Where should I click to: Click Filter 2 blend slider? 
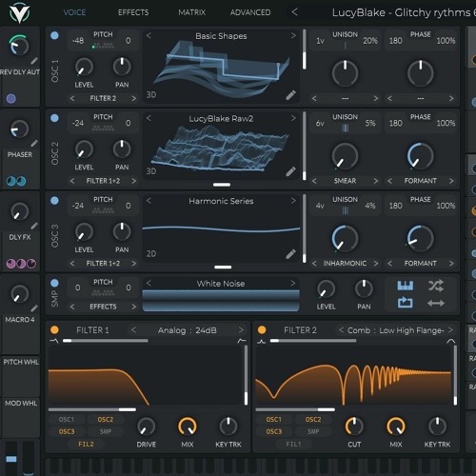[x=313, y=341]
